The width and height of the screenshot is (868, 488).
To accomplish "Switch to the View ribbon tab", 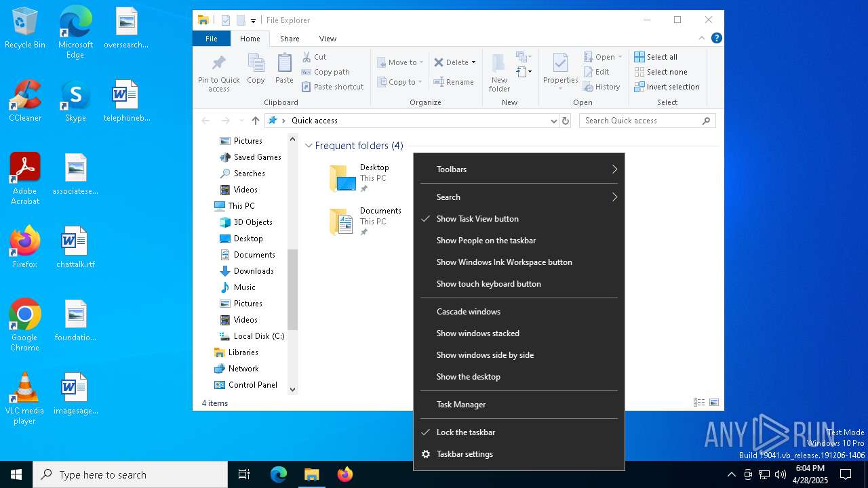I will (328, 39).
